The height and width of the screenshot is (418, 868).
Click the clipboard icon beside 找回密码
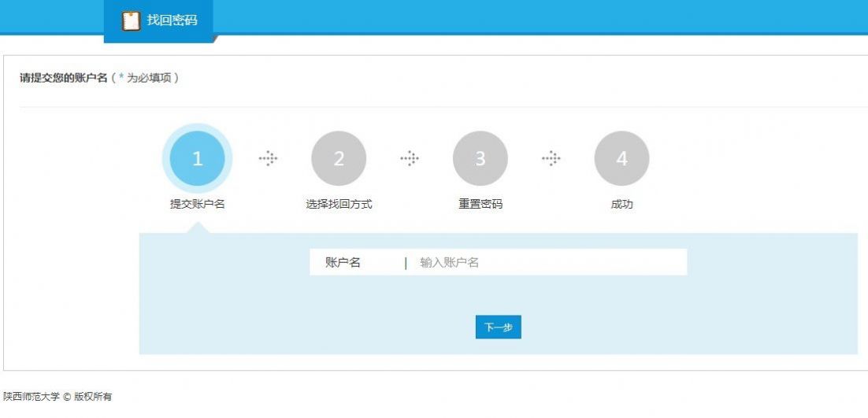click(131, 20)
